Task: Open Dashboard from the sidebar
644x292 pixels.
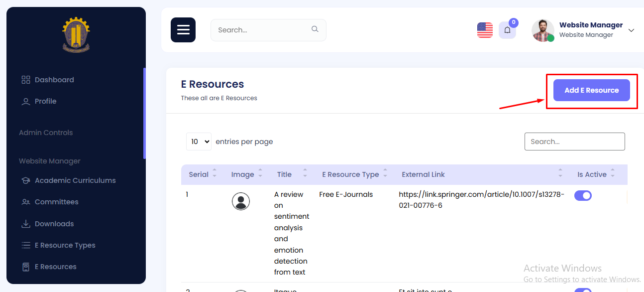Action: tap(54, 80)
